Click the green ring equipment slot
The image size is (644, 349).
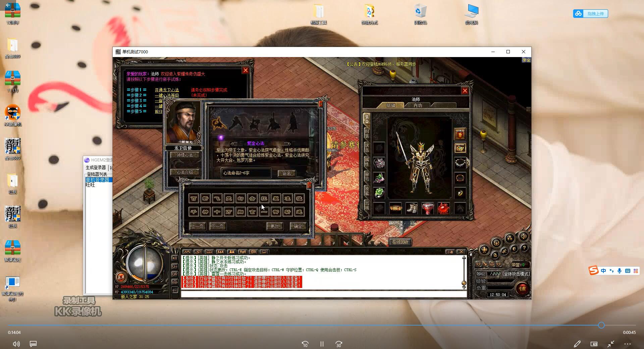(x=379, y=193)
